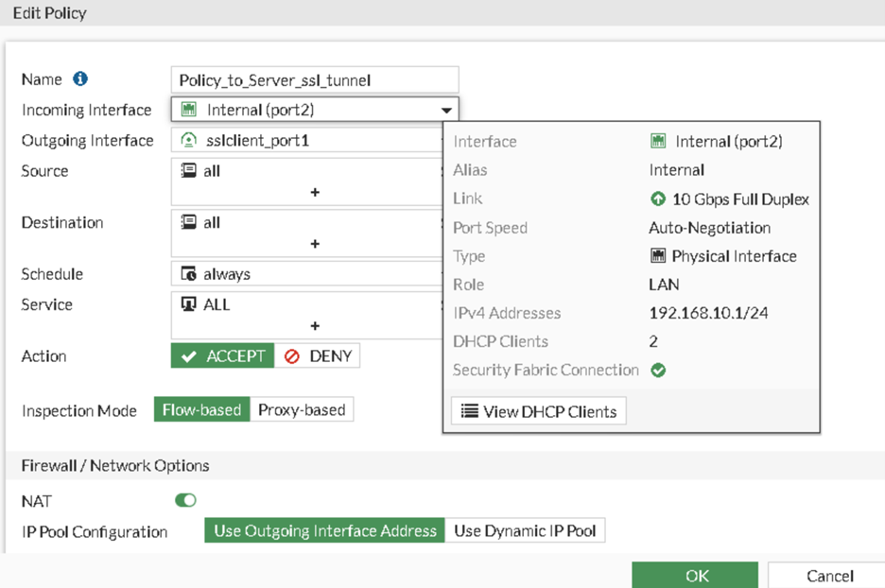Select Use Outgoing Interface Address option
Viewport: 885px width, 588px height.
(325, 530)
